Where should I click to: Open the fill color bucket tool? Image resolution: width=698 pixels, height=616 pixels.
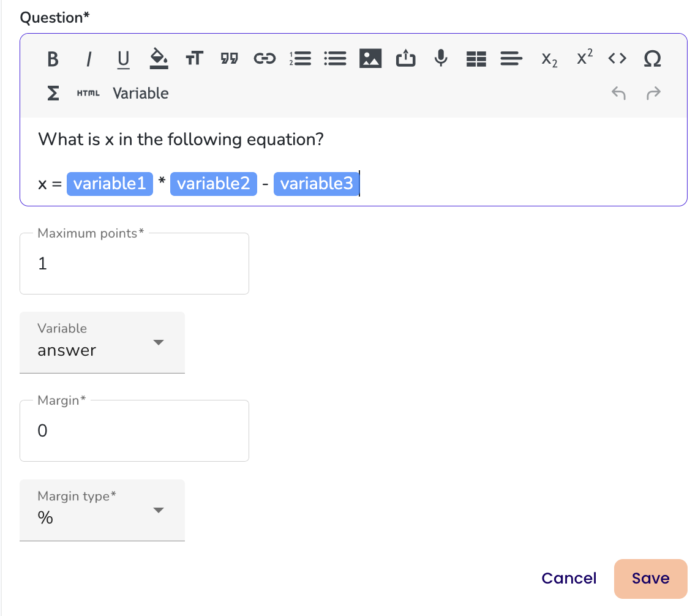(159, 58)
